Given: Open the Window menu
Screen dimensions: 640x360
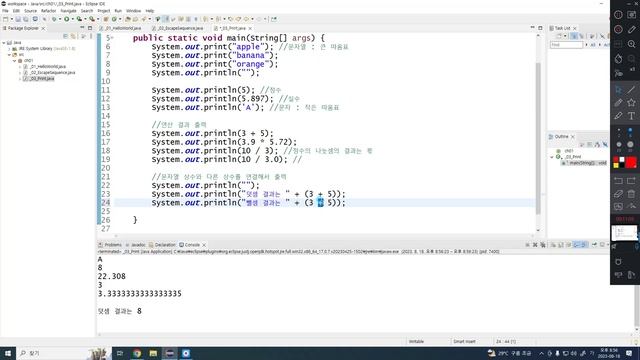Looking at the screenshot, I should coord(133,11).
